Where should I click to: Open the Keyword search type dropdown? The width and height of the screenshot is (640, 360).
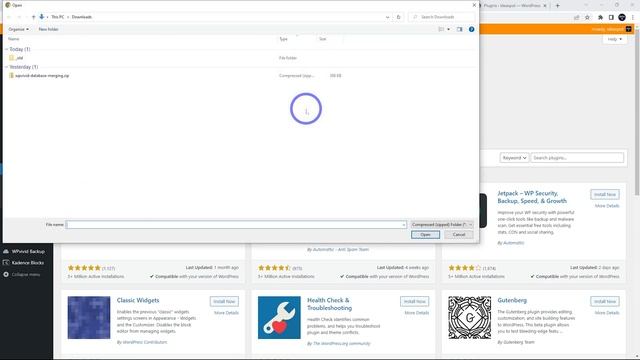pos(514,158)
